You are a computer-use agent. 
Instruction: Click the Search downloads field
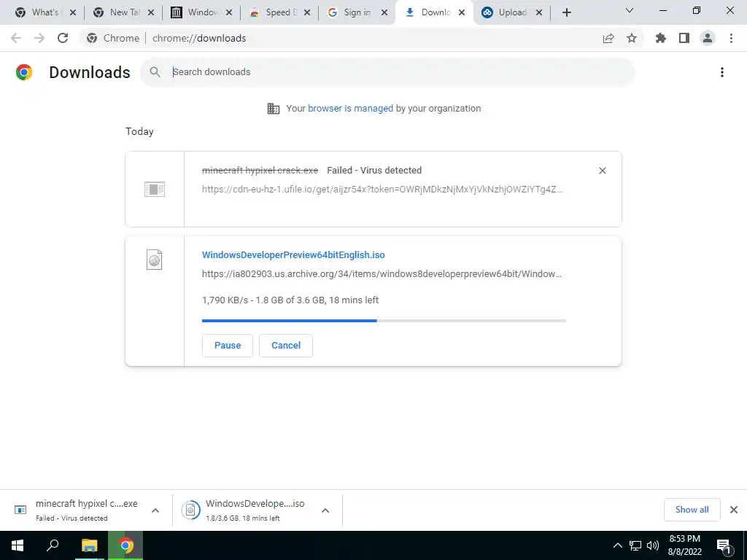coord(387,72)
